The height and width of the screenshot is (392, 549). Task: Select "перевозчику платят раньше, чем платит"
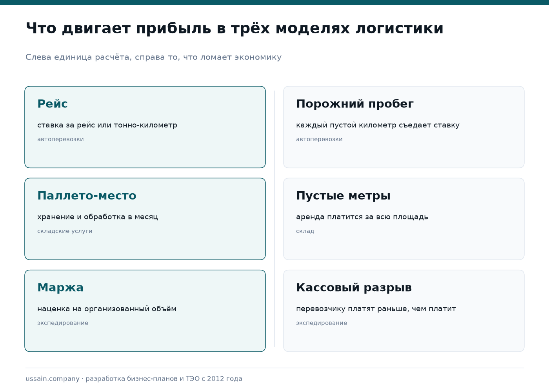[x=376, y=309]
